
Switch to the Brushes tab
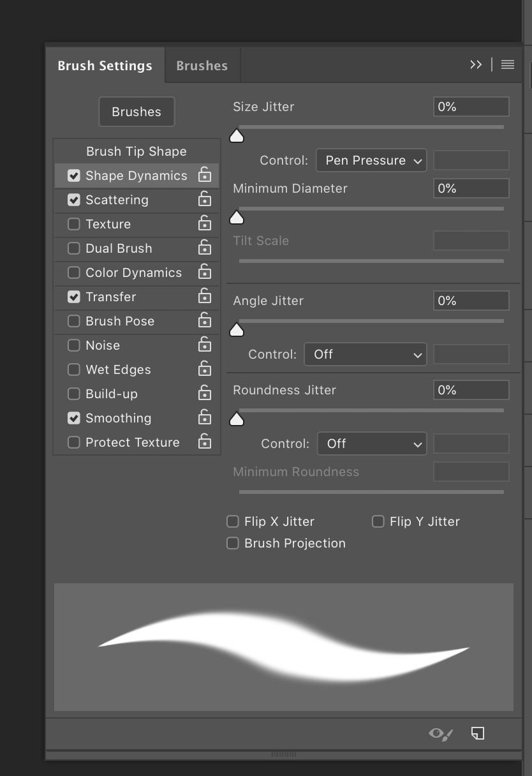202,66
